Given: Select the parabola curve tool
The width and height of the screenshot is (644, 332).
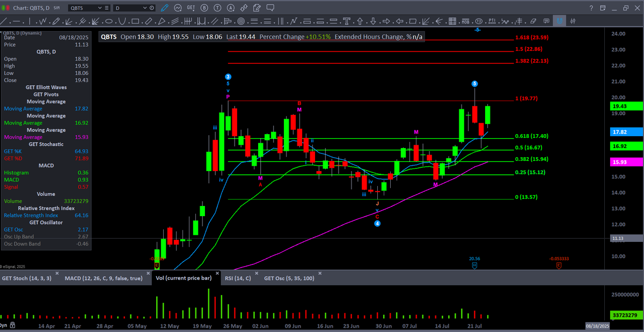Looking at the screenshot, I should (122, 21).
